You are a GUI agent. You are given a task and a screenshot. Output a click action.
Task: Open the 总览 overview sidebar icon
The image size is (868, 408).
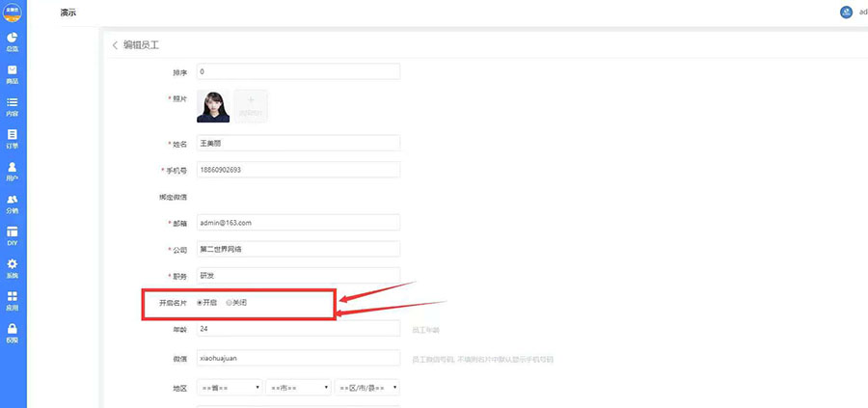[13, 41]
